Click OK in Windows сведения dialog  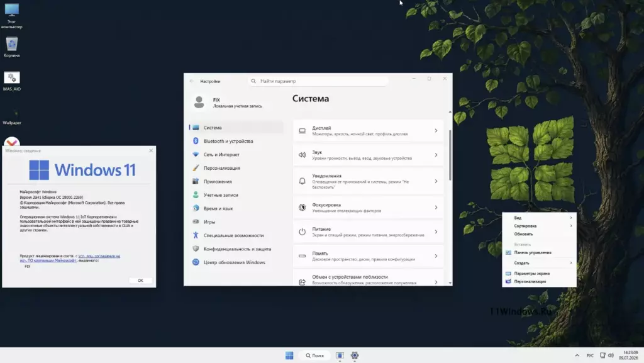(x=140, y=281)
